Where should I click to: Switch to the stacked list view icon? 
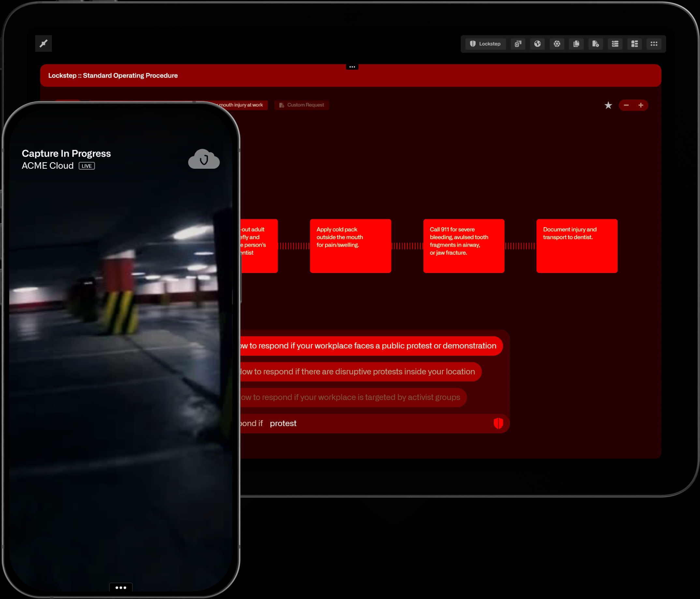pos(615,44)
